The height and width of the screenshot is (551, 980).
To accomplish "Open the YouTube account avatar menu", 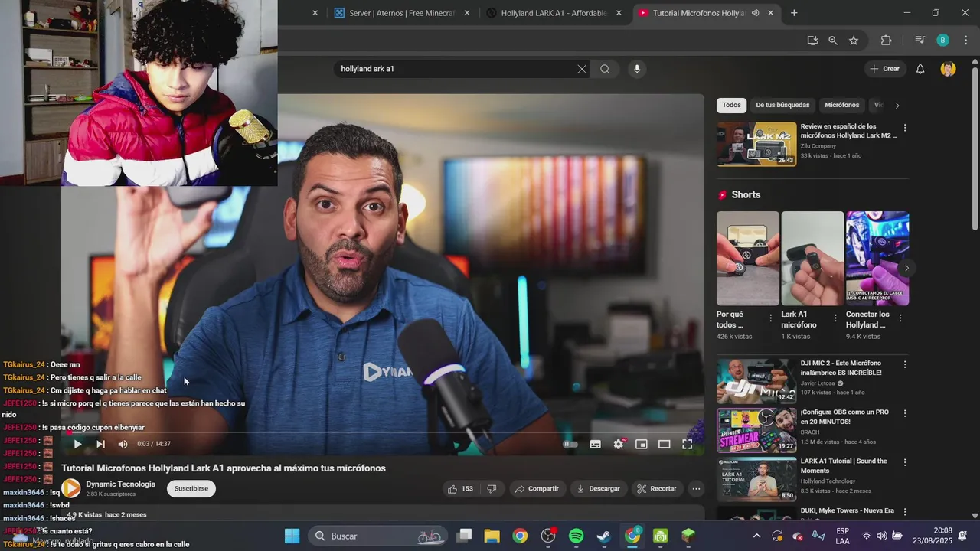I will click(x=948, y=69).
